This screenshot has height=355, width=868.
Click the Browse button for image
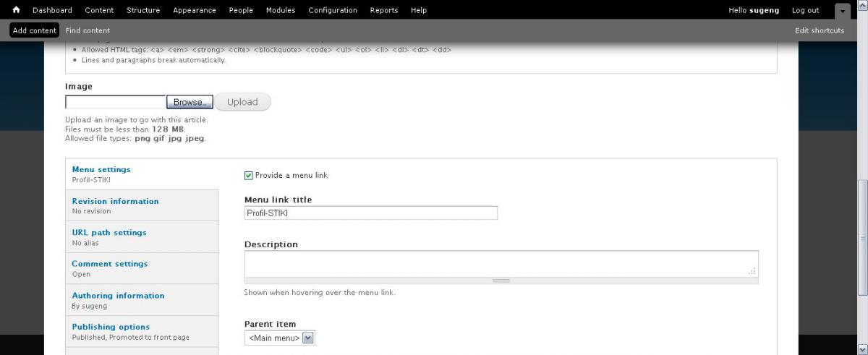pyautogui.click(x=190, y=102)
